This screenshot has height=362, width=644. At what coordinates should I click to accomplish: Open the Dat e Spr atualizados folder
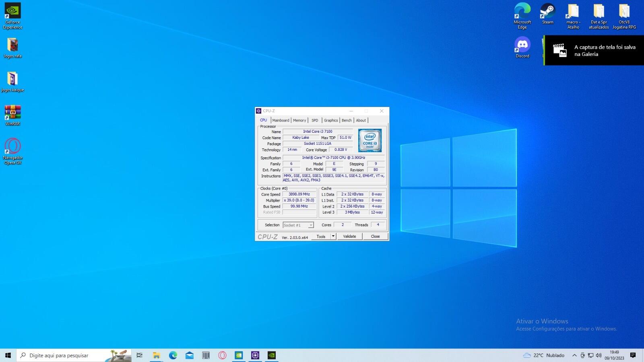click(x=599, y=16)
